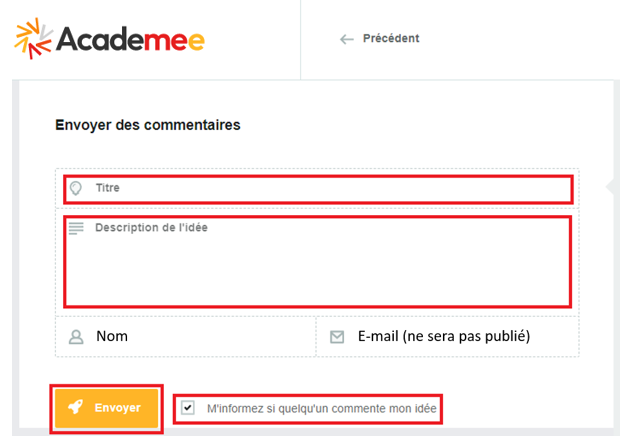Screen dimensions: 620x436
Task: Click the rocket icon on Envoyer button
Action: coord(75,408)
